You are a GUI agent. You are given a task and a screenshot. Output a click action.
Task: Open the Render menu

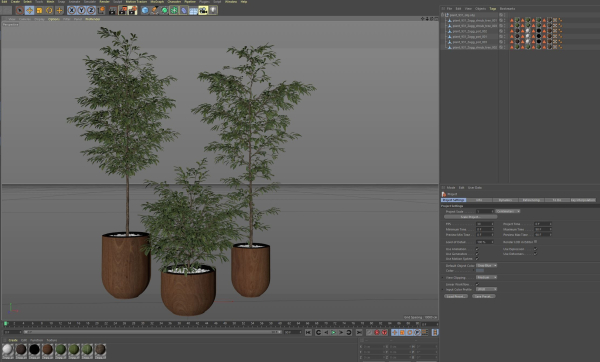point(104,2)
